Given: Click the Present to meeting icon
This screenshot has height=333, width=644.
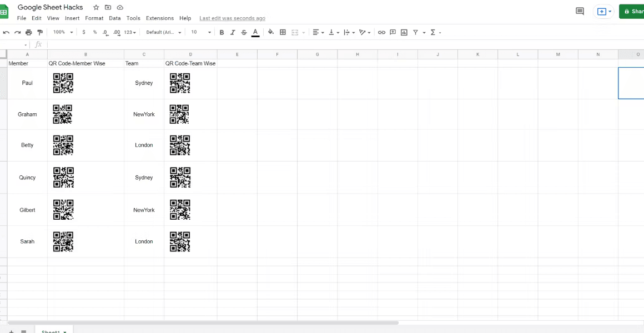Looking at the screenshot, I should point(601,12).
